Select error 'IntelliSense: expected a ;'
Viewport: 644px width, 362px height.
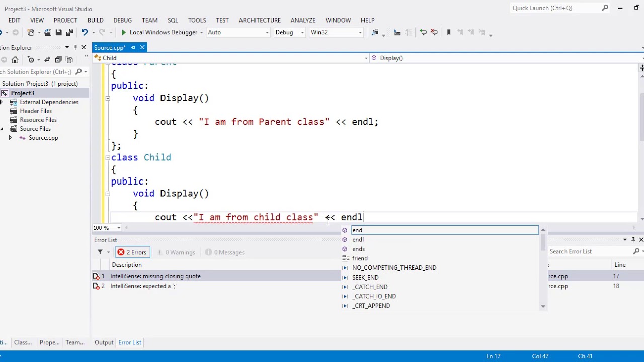click(143, 286)
